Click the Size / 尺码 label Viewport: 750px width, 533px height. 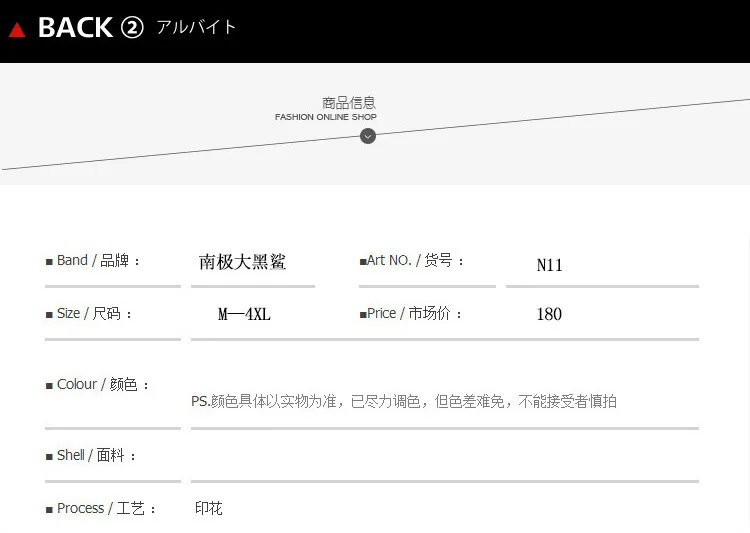(88, 313)
